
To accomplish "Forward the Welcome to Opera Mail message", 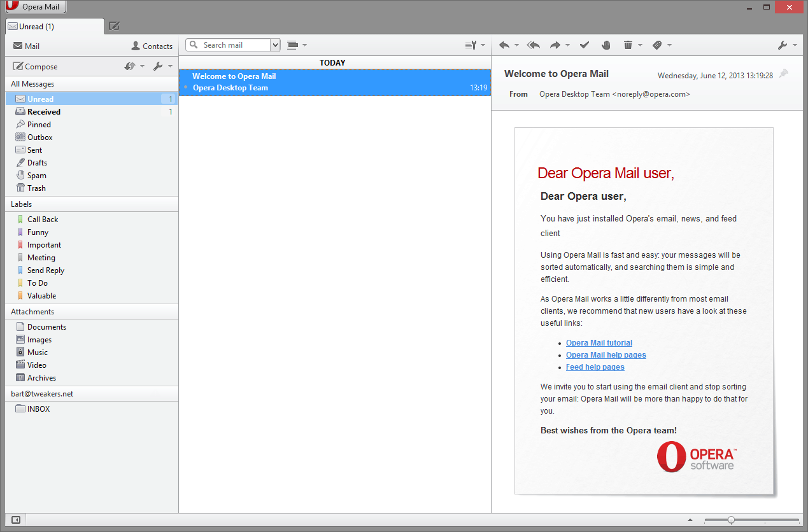I will pos(556,45).
